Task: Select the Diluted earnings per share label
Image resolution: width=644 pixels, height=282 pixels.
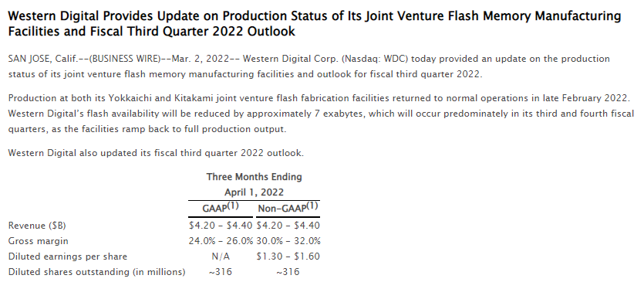Action: click(68, 257)
